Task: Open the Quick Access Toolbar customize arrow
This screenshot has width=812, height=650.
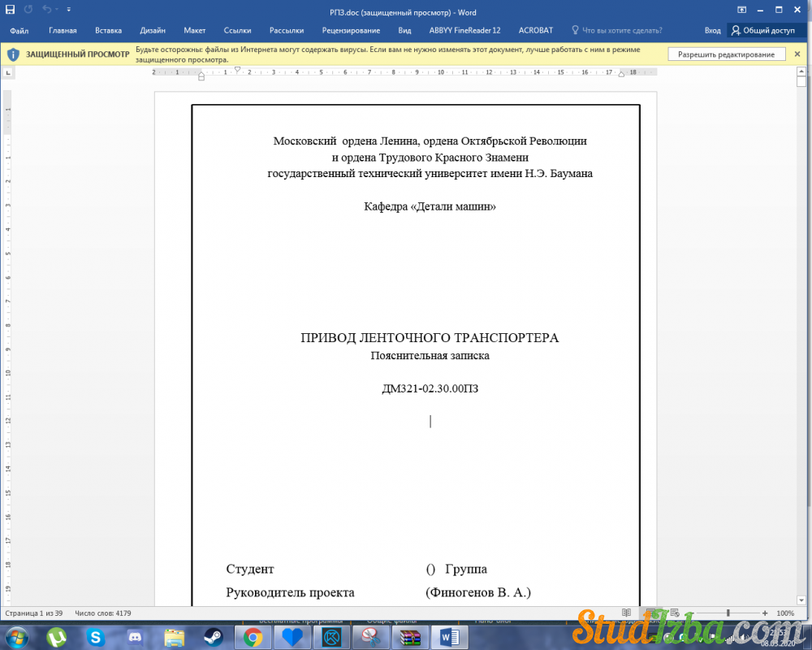Action: [68, 11]
